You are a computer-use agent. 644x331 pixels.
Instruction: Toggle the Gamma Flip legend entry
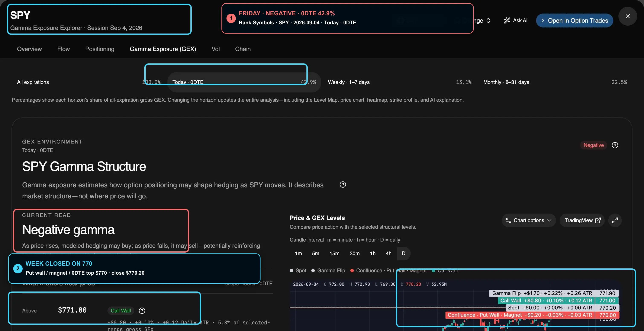pos(328,271)
